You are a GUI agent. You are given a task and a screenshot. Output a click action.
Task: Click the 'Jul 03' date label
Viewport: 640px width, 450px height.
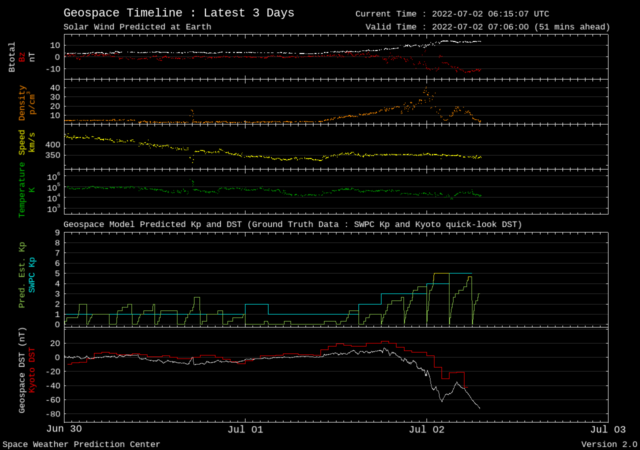click(x=608, y=429)
